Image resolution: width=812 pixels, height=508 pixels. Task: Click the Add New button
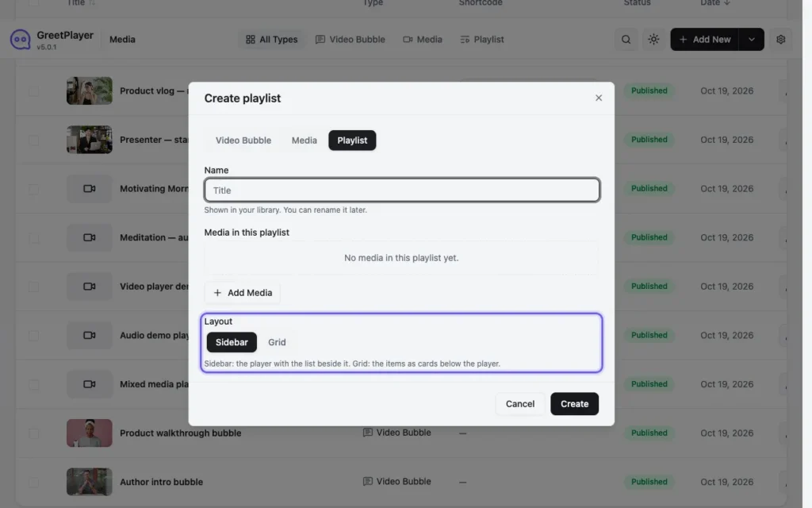pos(704,40)
